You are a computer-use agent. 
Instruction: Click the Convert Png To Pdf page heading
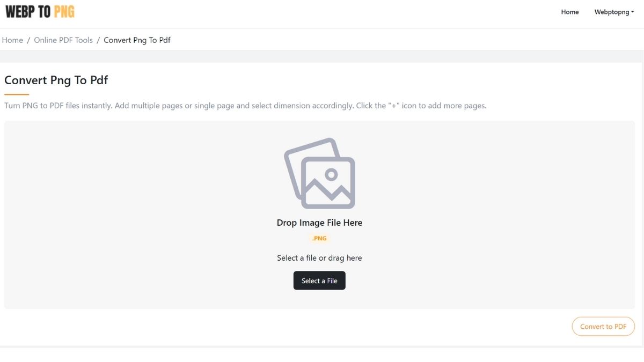pos(56,80)
